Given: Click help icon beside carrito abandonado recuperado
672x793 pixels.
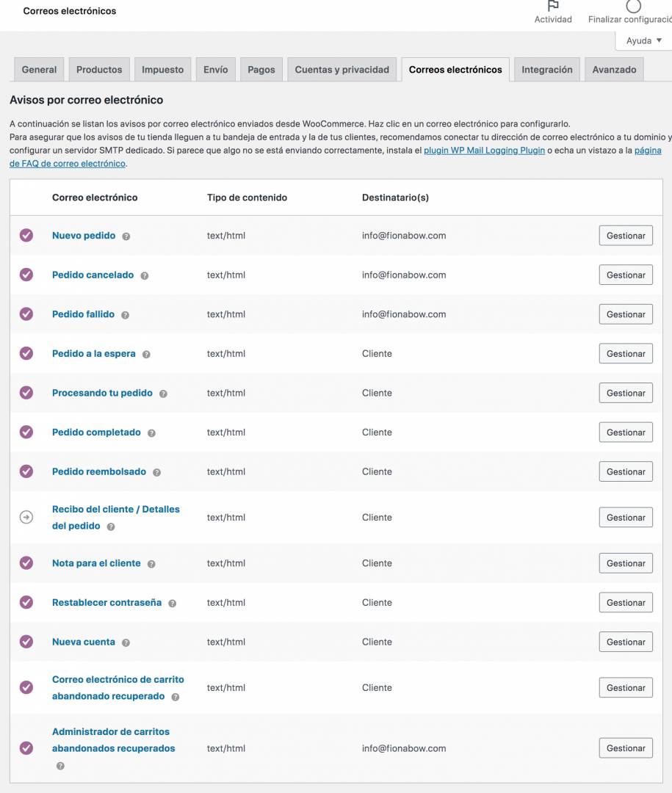Looking at the screenshot, I should (x=175, y=697).
